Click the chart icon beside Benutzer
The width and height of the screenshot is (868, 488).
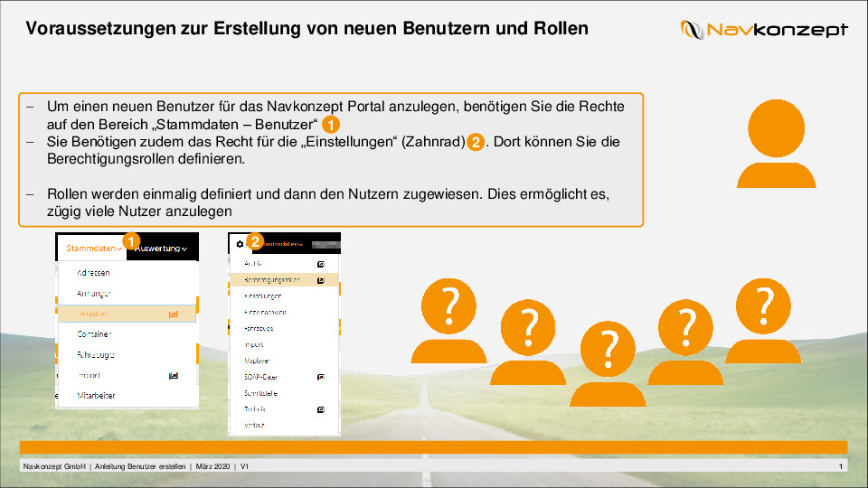174,314
